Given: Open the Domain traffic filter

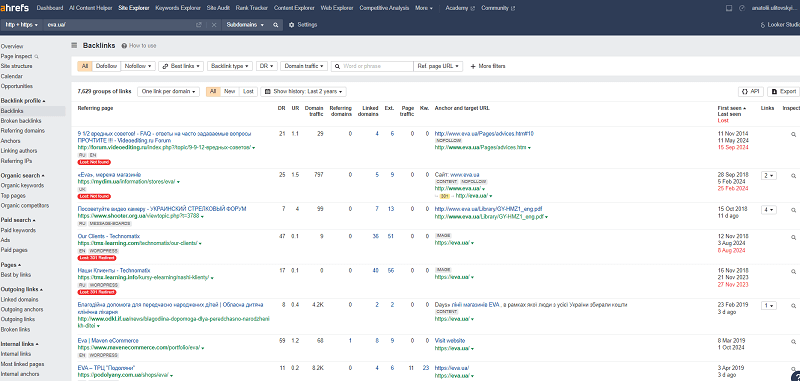Looking at the screenshot, I should 304,66.
